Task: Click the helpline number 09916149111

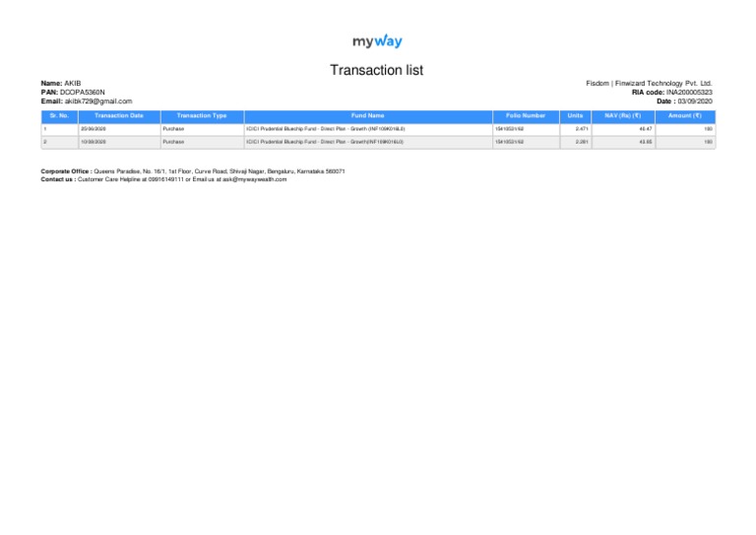Action: coord(165,179)
